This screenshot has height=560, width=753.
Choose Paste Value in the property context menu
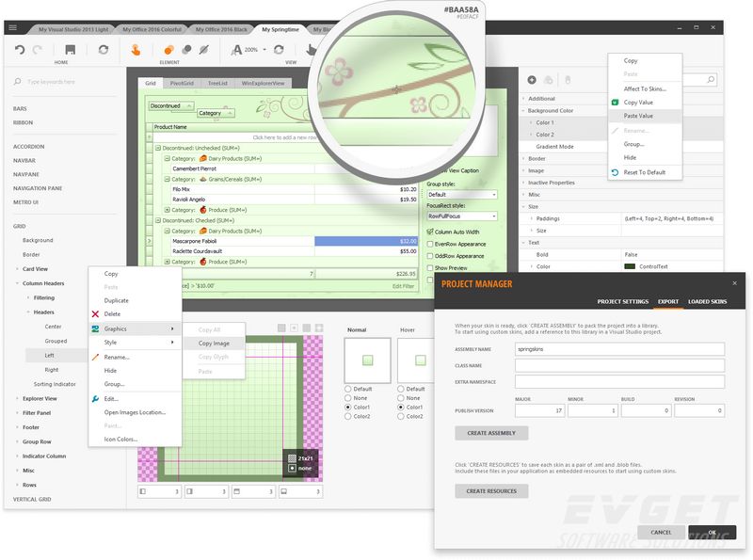[645, 116]
